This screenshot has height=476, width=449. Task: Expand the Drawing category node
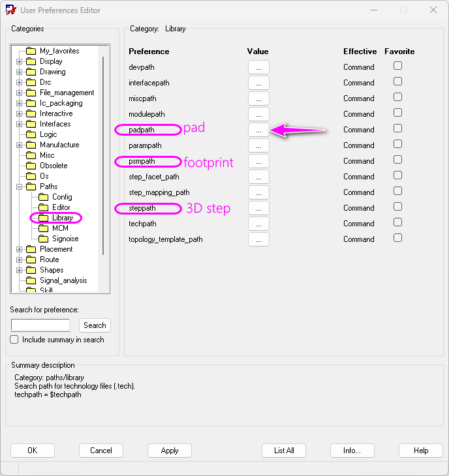19,72
